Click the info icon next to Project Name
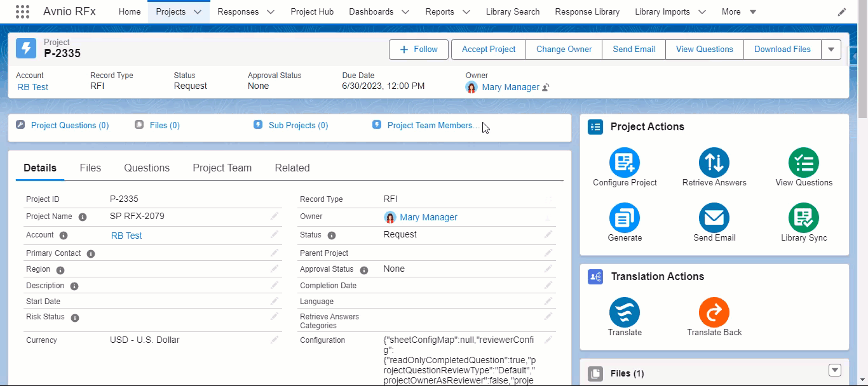 point(83,216)
